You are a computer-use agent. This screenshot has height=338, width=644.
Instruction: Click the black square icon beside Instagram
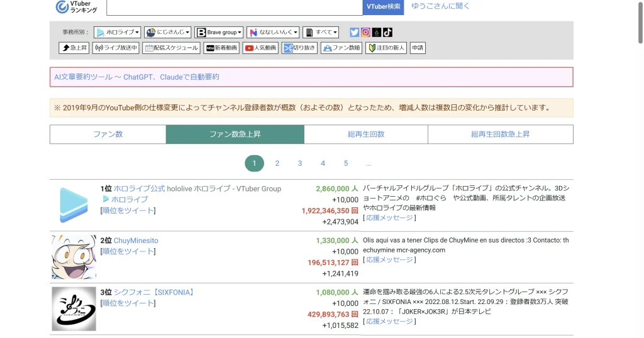377,33
